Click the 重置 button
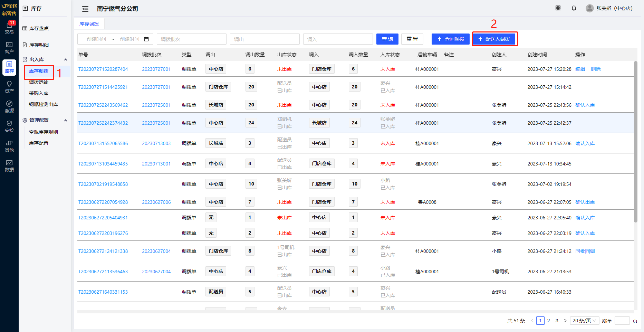 click(412, 39)
